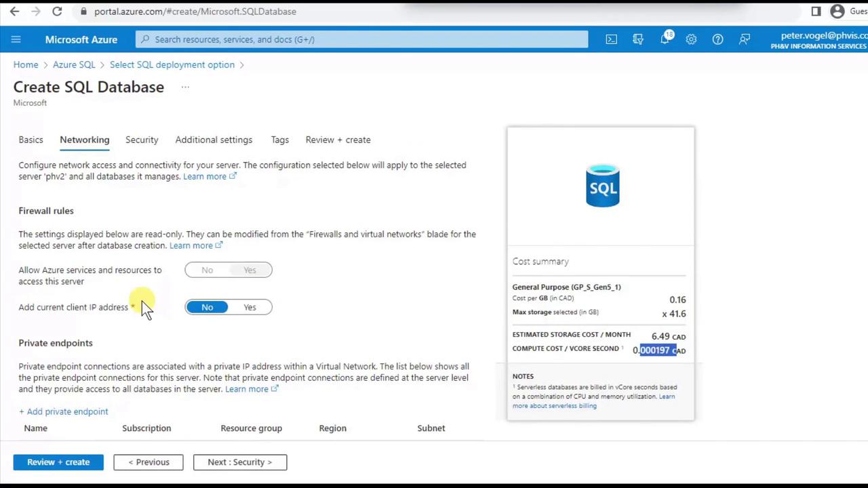The height and width of the screenshot is (488, 868).
Task: Add a private endpoint
Action: pyautogui.click(x=63, y=411)
